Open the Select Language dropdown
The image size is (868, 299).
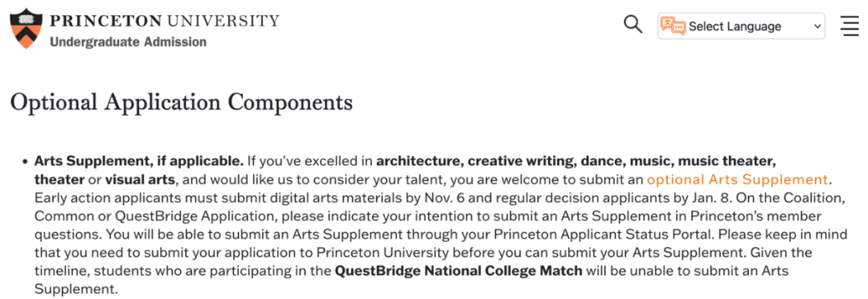tap(741, 26)
